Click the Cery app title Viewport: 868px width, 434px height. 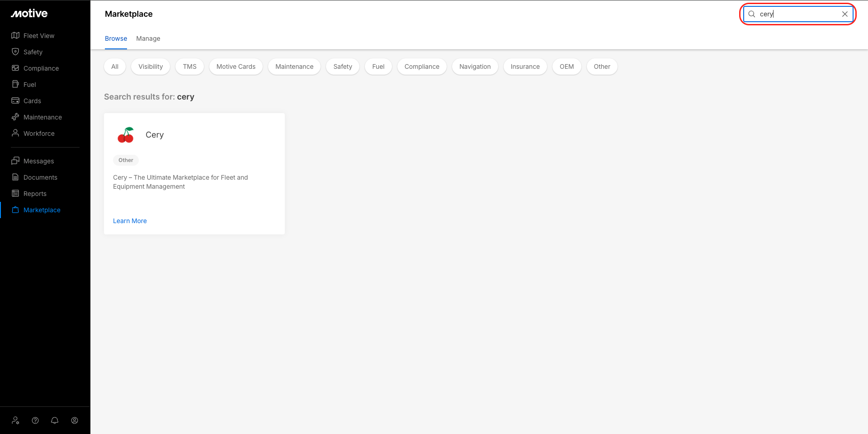click(155, 135)
